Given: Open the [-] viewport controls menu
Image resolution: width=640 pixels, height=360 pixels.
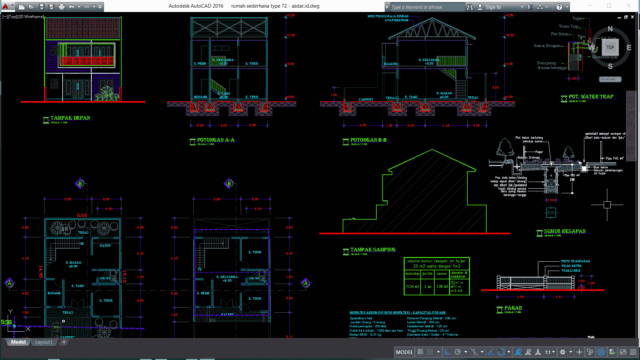Looking at the screenshot, I should tap(4, 17).
